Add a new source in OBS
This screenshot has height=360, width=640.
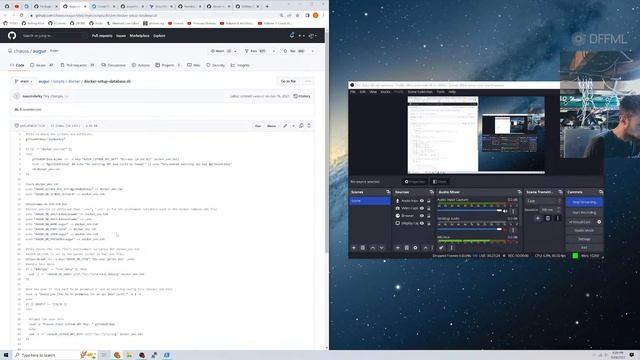[x=398, y=248]
